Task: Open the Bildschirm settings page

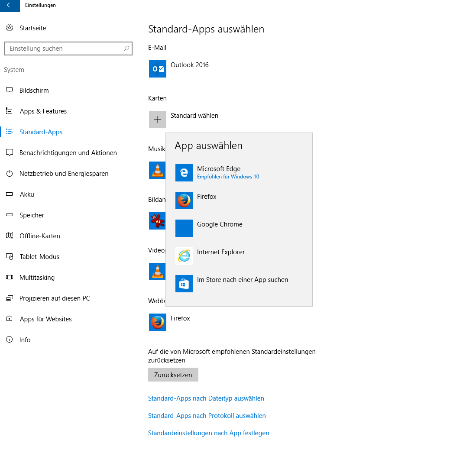Action: pyautogui.click(x=34, y=91)
